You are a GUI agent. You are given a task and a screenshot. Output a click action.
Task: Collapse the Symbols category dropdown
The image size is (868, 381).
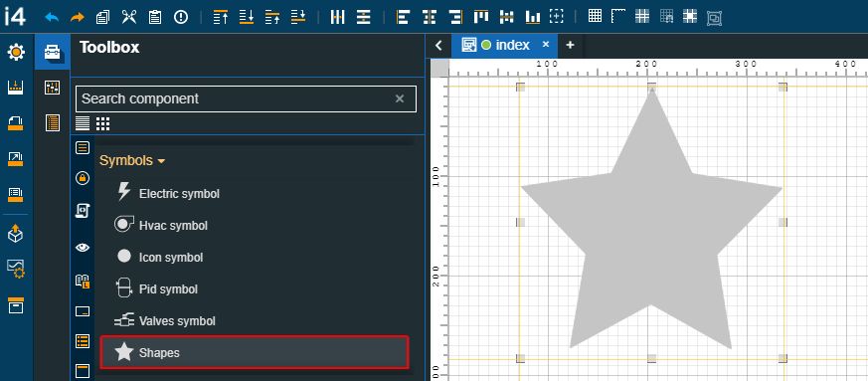point(132,160)
